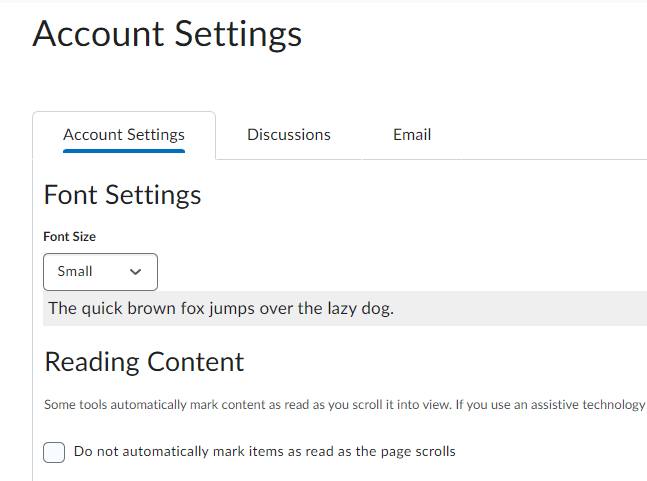Click the Reading Content description paragraph
Screen dimensions: 647x481
(300, 405)
